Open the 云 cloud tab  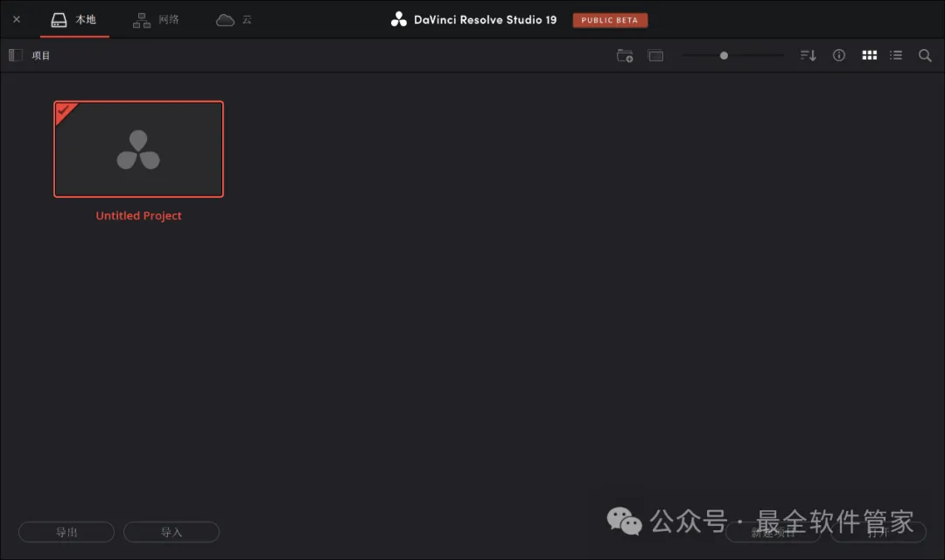coord(234,20)
